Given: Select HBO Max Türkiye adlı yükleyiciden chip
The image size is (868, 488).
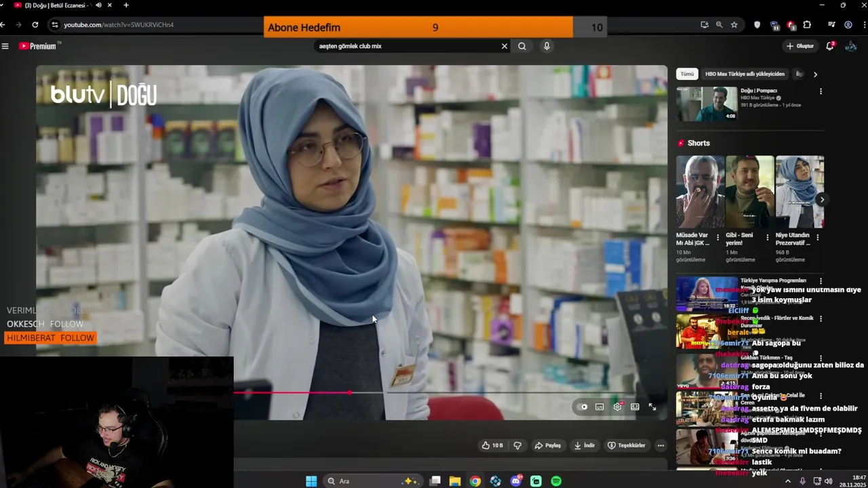Looking at the screenshot, I should click(x=745, y=74).
